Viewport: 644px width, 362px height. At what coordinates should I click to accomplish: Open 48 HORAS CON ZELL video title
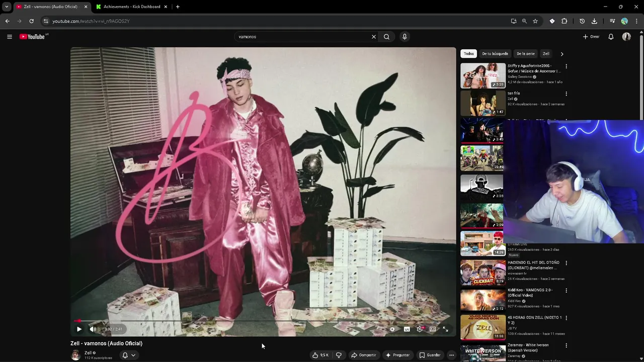tap(535, 320)
